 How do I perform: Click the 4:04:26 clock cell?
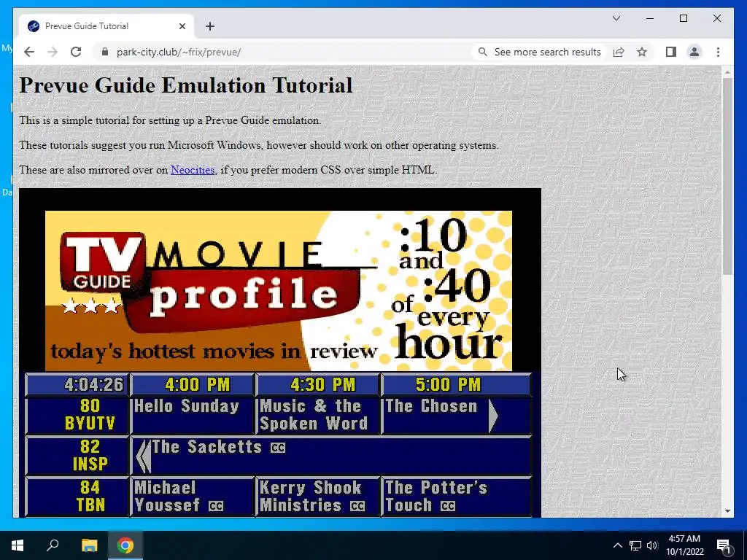click(77, 384)
